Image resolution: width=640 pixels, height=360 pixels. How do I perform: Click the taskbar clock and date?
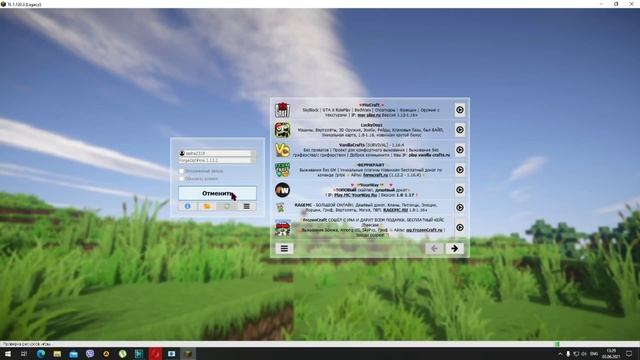click(x=611, y=354)
